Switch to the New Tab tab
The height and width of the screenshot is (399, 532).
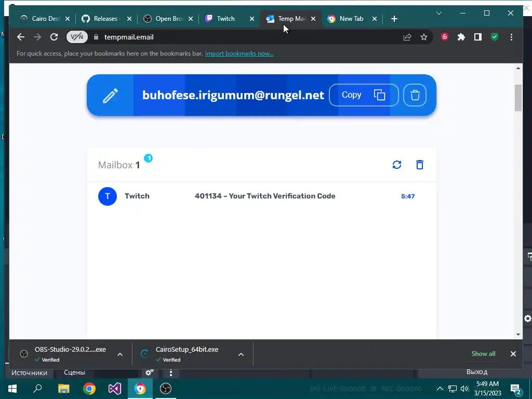351,19
